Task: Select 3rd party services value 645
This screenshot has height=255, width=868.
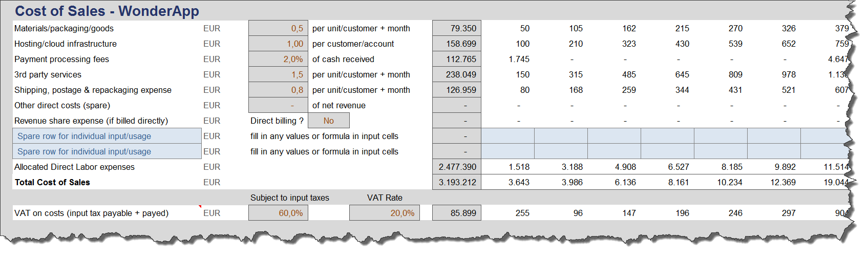Action: (683, 75)
